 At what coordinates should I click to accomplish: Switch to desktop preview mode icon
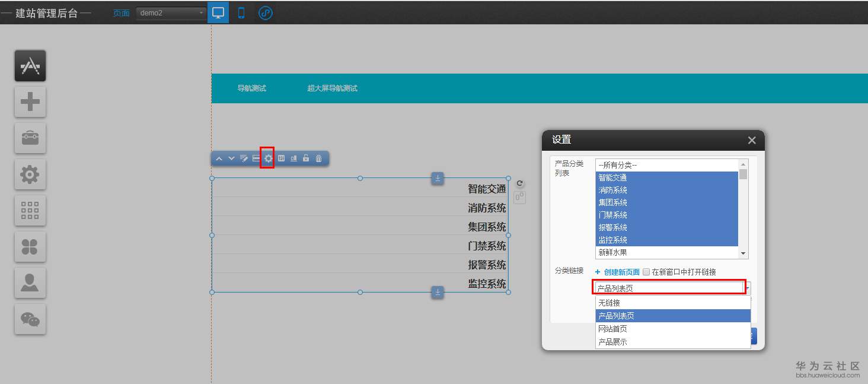[x=218, y=12]
